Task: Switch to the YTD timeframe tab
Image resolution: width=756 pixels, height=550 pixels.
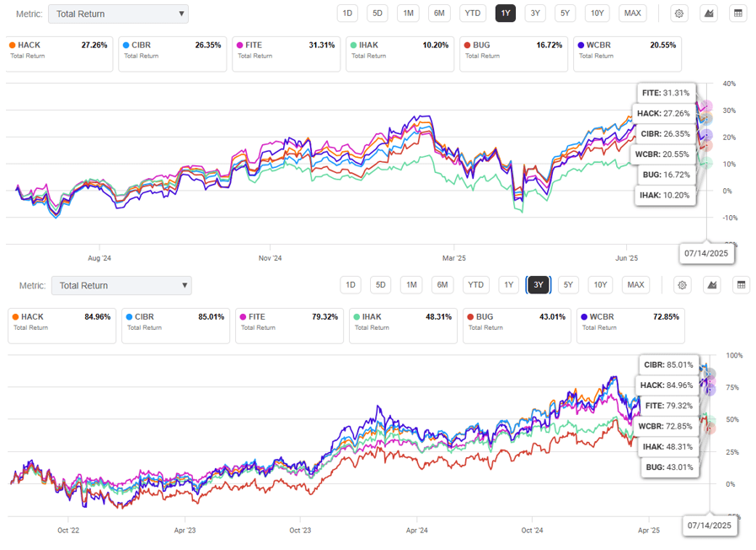Action: [472, 13]
